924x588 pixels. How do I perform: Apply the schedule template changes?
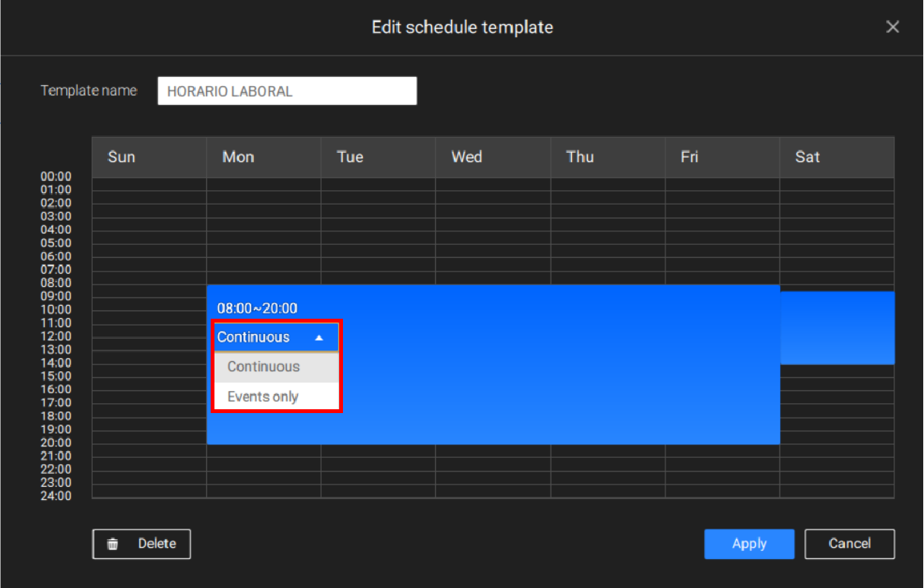tap(749, 544)
